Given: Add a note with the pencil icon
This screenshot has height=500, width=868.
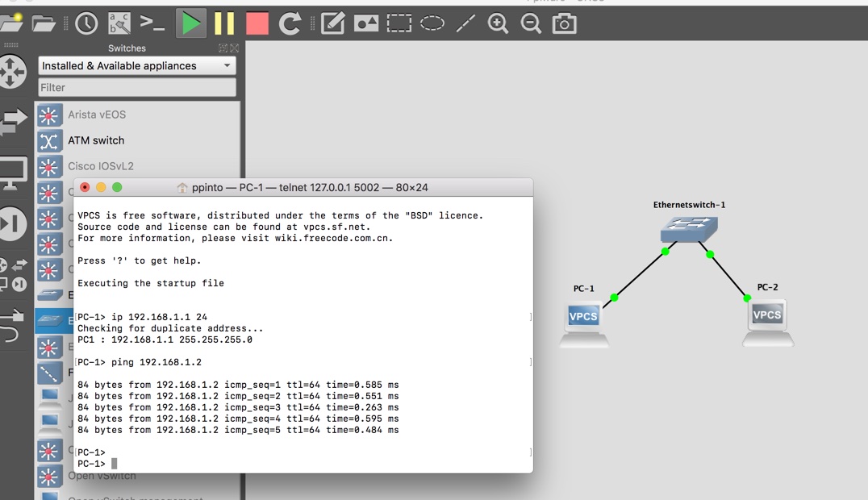Looking at the screenshot, I should click(332, 23).
